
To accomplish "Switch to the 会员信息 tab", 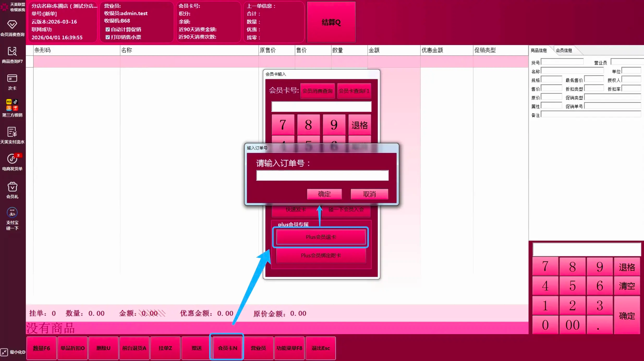I will click(x=564, y=51).
